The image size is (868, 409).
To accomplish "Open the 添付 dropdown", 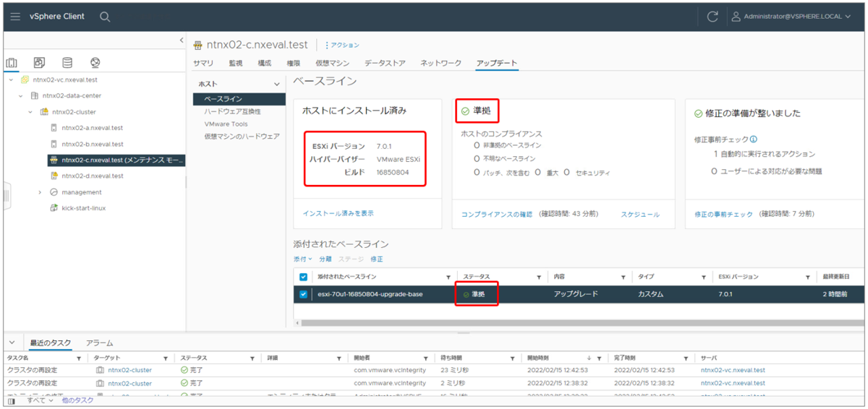I will coord(302,259).
